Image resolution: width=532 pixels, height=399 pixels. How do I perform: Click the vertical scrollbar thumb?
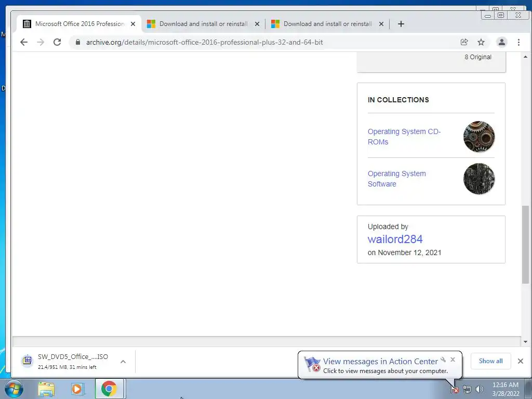click(526, 244)
